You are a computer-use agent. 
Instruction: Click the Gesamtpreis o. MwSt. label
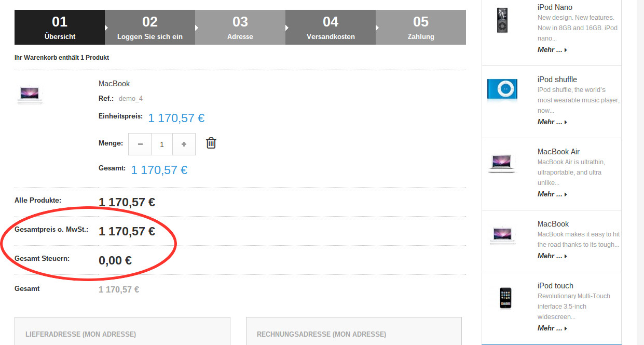click(x=51, y=229)
